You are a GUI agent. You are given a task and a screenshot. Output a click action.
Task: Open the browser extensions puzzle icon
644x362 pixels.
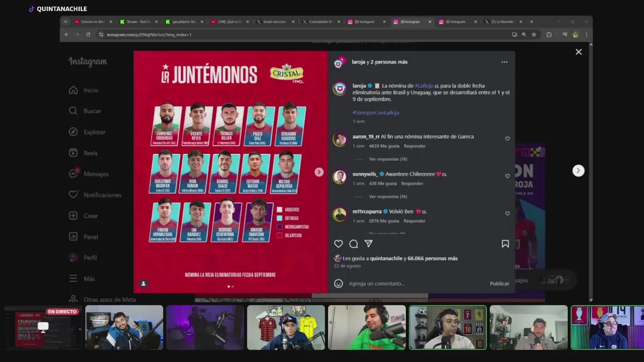click(x=549, y=35)
